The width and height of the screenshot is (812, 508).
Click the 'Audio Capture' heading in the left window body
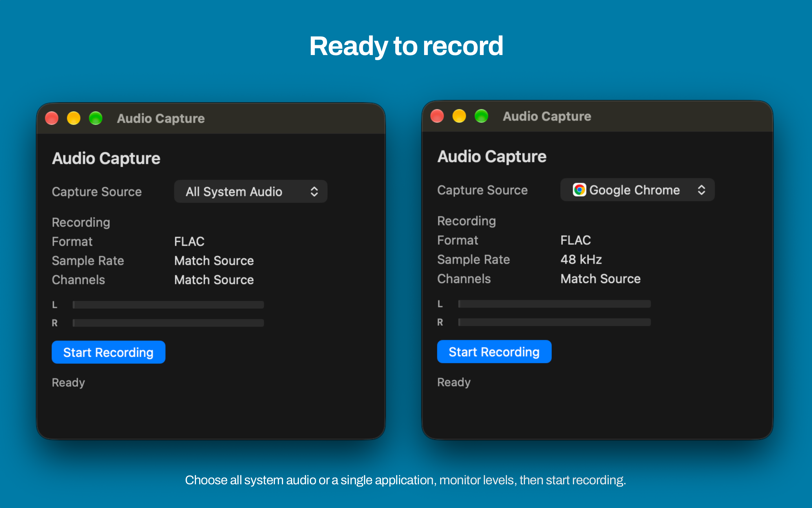click(x=106, y=158)
